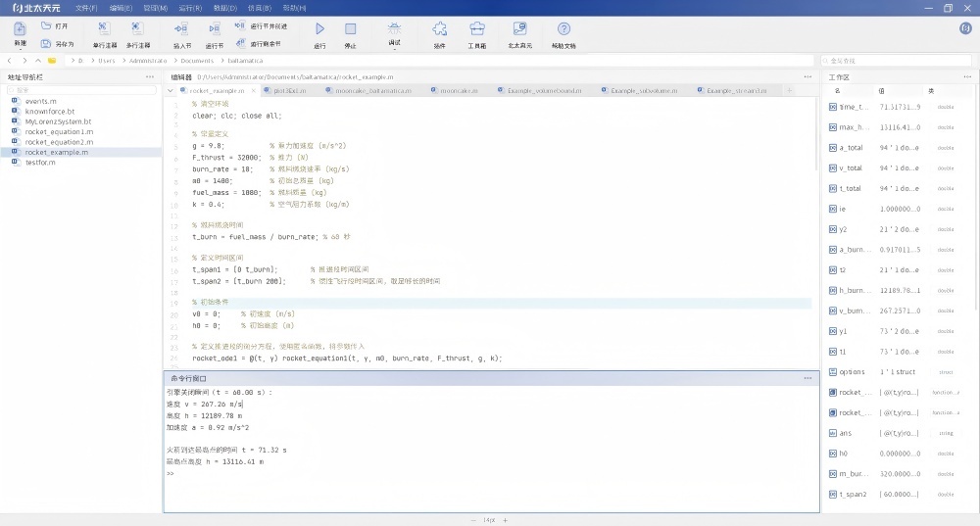Click the Plugins (插件) puzzle icon
The width and height of the screenshot is (980, 526).
[439, 29]
